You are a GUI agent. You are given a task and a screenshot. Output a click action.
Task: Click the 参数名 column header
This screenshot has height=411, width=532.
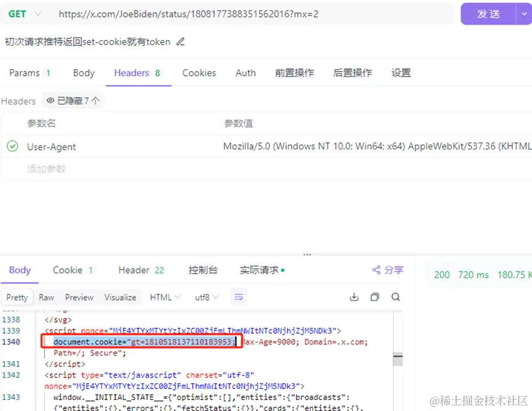pos(41,123)
